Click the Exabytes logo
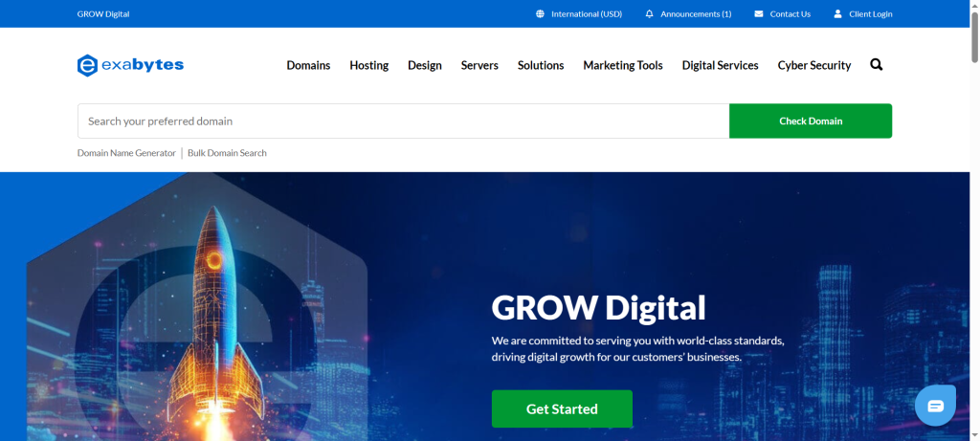The image size is (980, 441). [130, 65]
